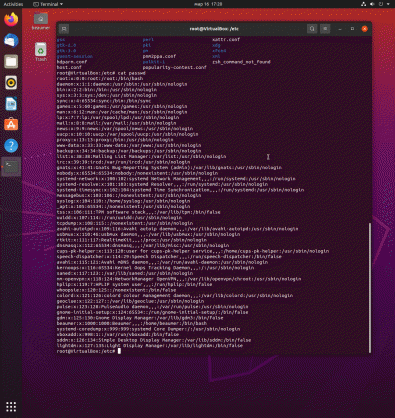The width and height of the screenshot is (395, 418).
Task: Click the games:x:5:60 line
Action: 122,106
